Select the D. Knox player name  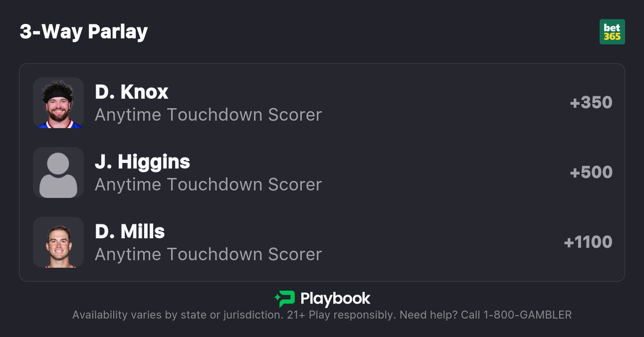tap(132, 92)
